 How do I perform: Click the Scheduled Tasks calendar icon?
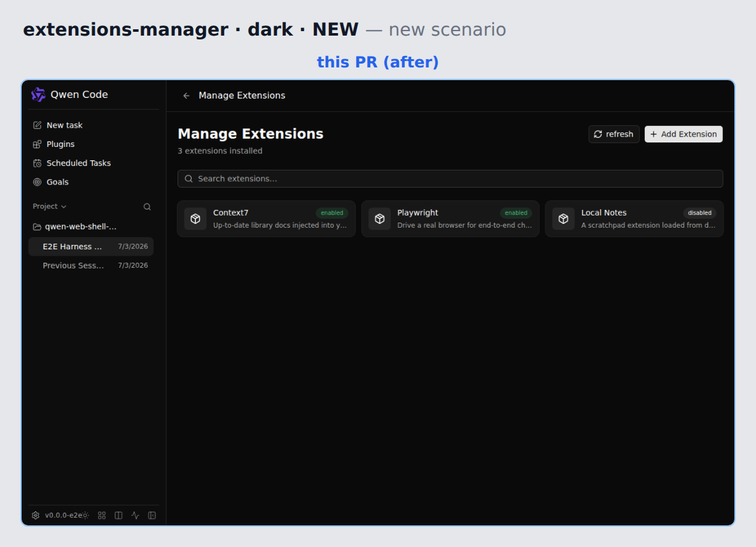37,163
